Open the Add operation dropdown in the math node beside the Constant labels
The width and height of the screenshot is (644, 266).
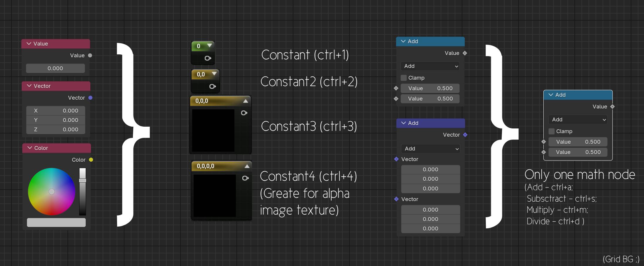pyautogui.click(x=430, y=66)
